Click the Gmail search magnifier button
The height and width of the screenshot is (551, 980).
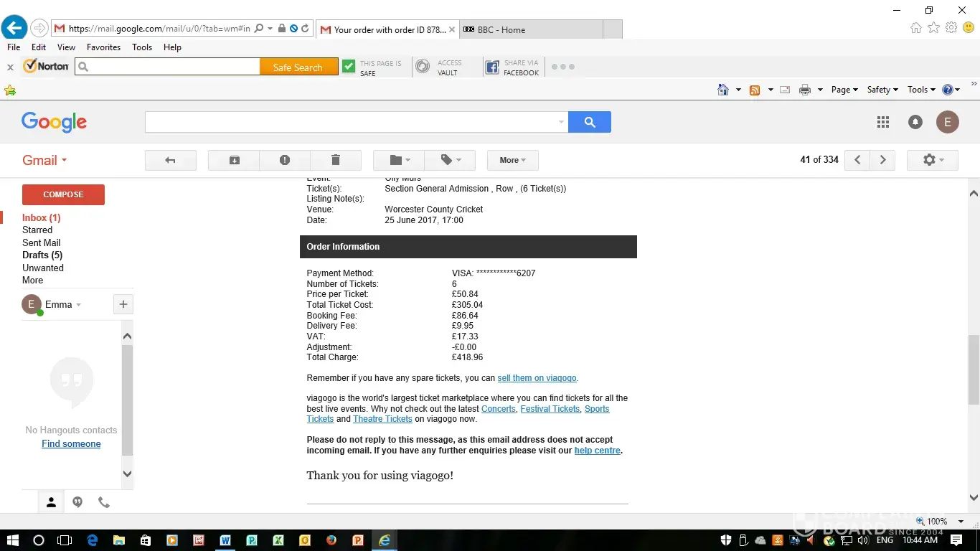point(590,122)
